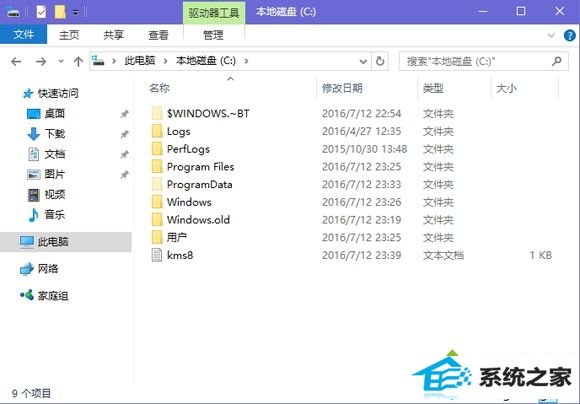Click the pin icon beside Pictures

point(124,174)
